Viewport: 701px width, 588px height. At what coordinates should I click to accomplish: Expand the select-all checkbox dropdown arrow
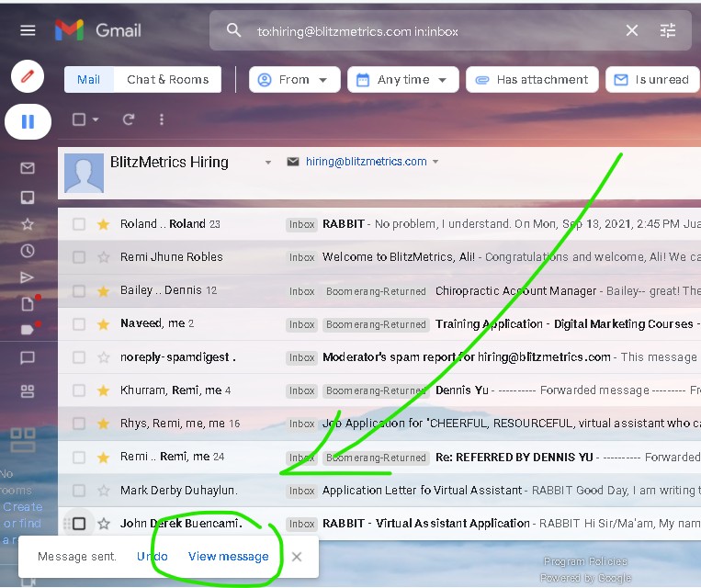(96, 119)
